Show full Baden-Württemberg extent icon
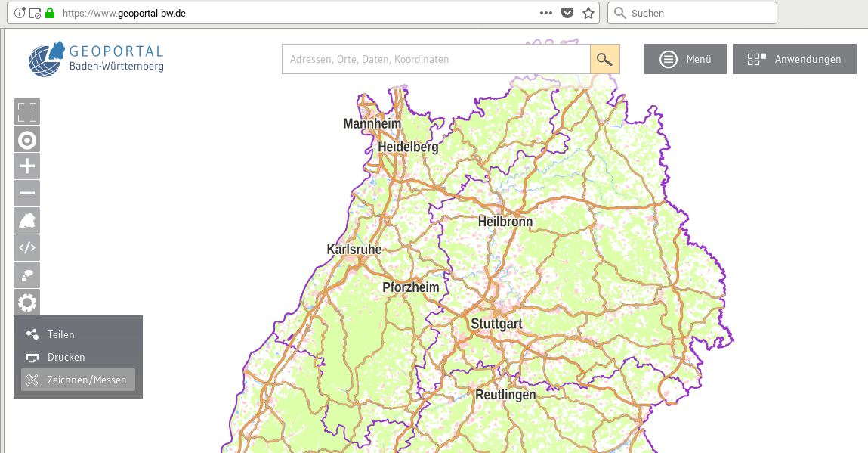Viewport: 868px width, 453px height. 27,221
